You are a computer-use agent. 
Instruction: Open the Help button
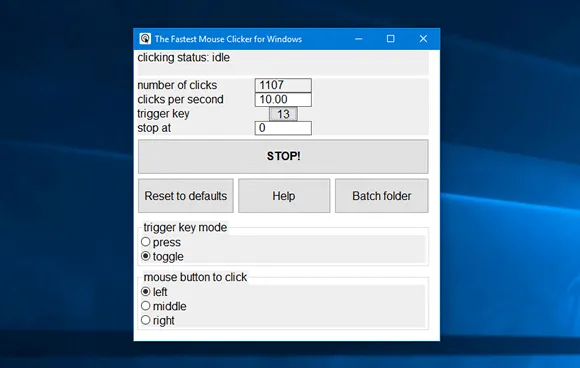click(284, 196)
